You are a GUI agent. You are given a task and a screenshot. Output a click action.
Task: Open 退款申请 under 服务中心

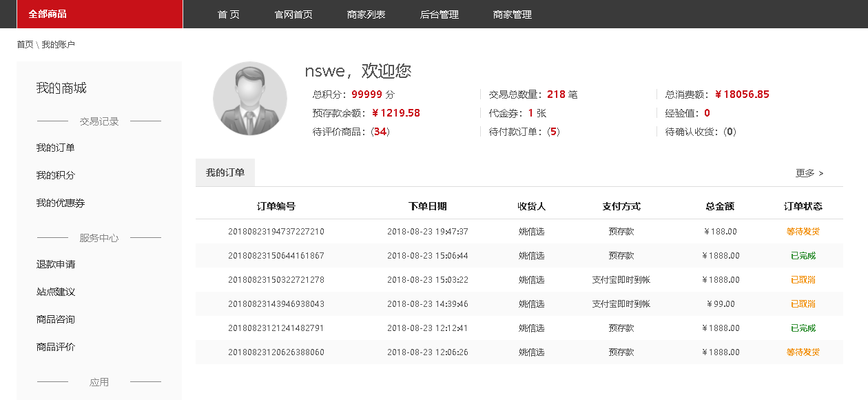tap(56, 265)
